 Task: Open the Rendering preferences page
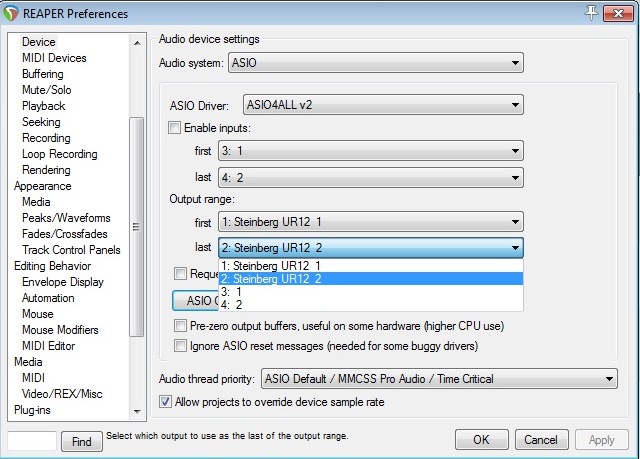[x=46, y=170]
